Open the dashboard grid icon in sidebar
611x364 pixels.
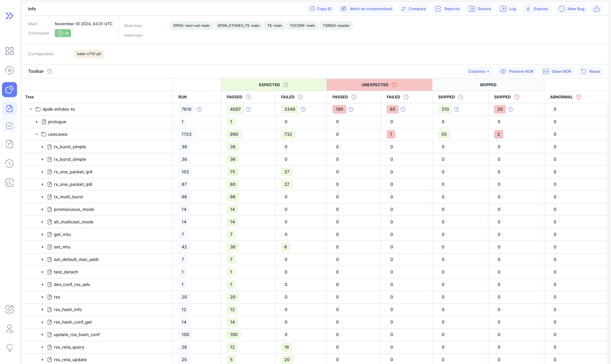pos(9,51)
